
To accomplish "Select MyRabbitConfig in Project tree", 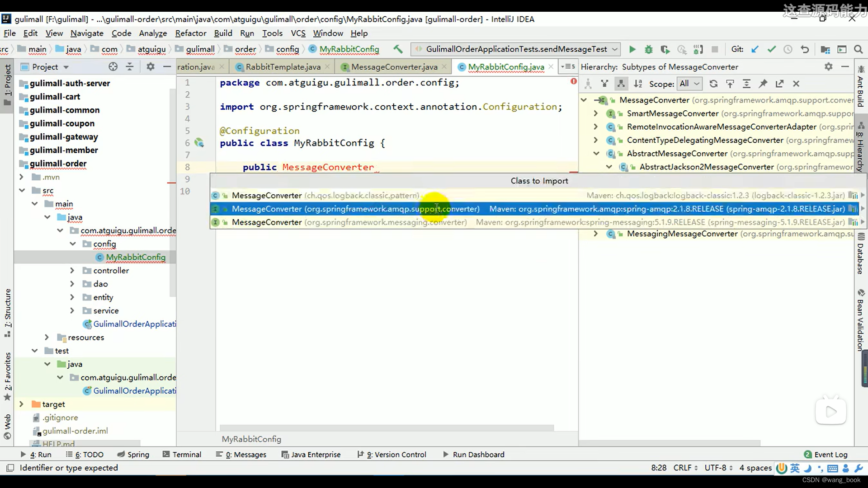I will click(136, 257).
